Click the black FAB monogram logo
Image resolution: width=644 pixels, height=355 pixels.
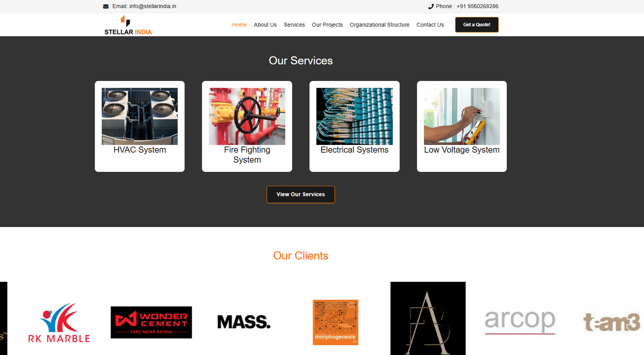tap(428, 318)
